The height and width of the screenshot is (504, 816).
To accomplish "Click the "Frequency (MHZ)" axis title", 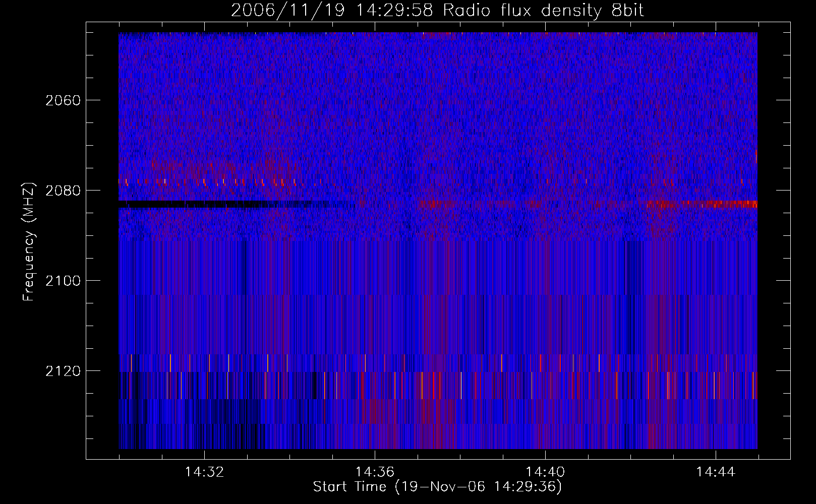I will (x=29, y=241).
